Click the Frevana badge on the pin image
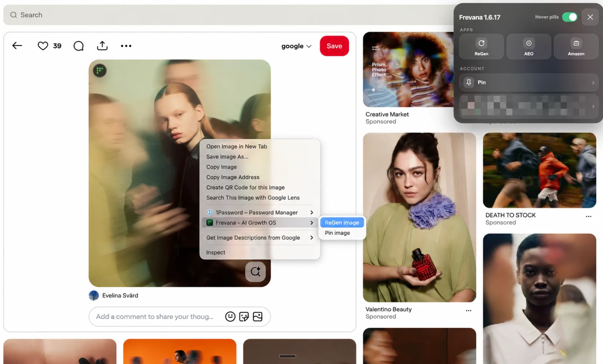The image size is (603, 364). [x=100, y=70]
